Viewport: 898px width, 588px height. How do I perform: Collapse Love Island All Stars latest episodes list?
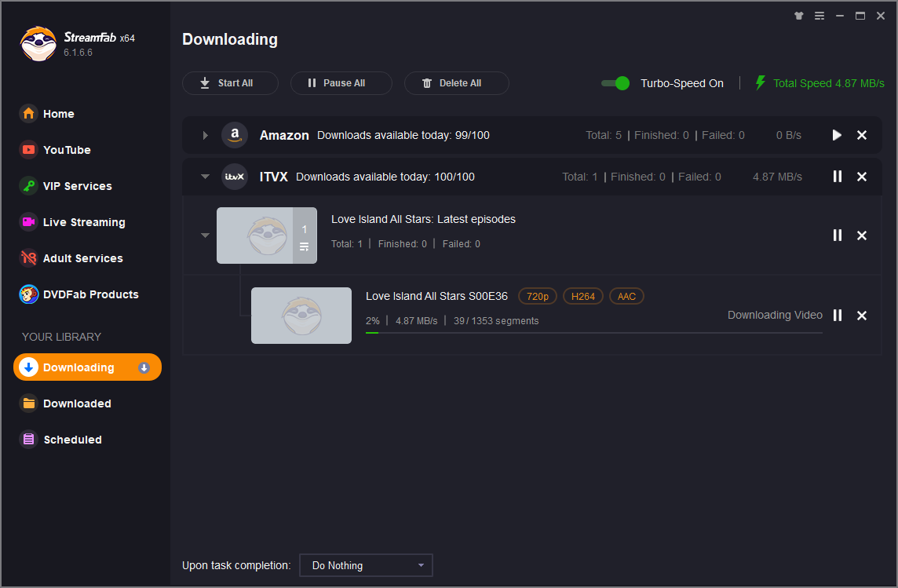[x=205, y=235]
